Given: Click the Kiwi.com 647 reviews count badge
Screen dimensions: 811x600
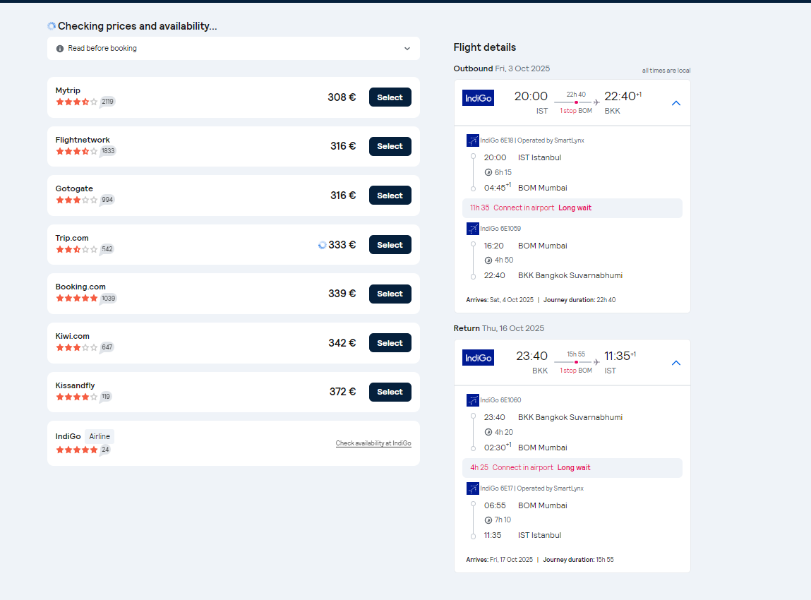Looking at the screenshot, I should pos(107,348).
